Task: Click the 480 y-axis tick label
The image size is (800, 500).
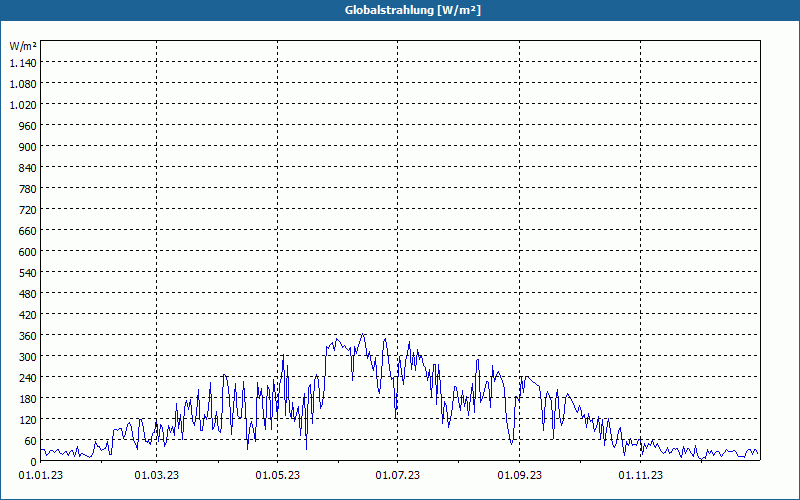Action: [28, 294]
